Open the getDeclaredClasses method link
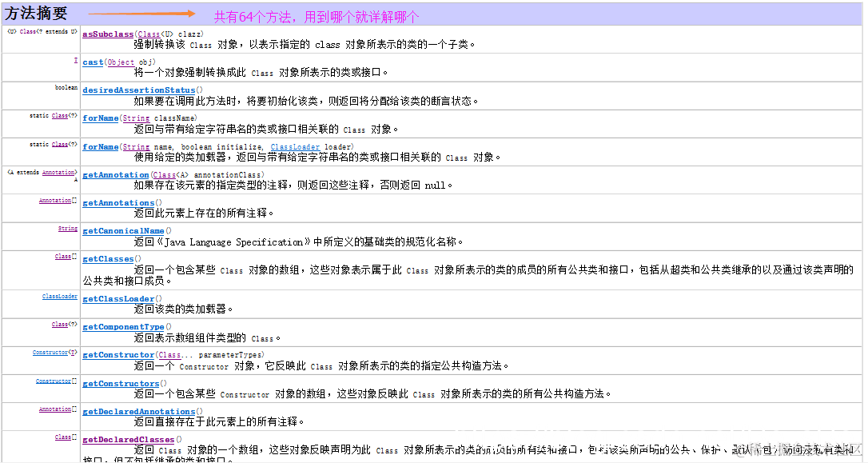Image resolution: width=868 pixels, height=463 pixels. [x=129, y=440]
